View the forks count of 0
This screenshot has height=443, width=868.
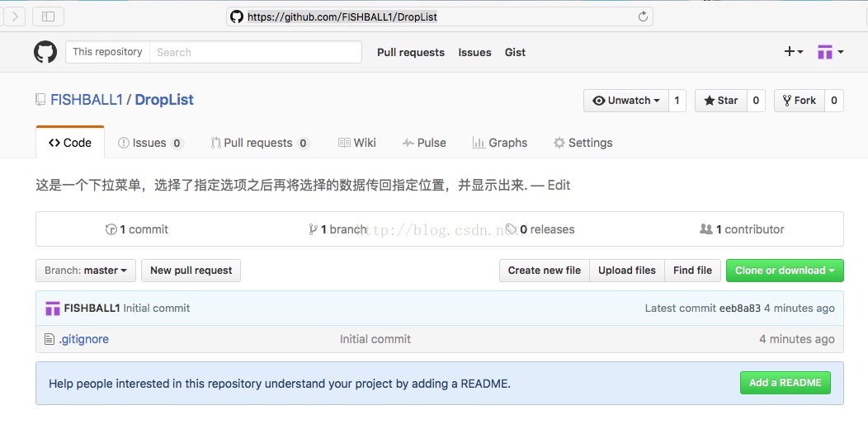pos(833,101)
